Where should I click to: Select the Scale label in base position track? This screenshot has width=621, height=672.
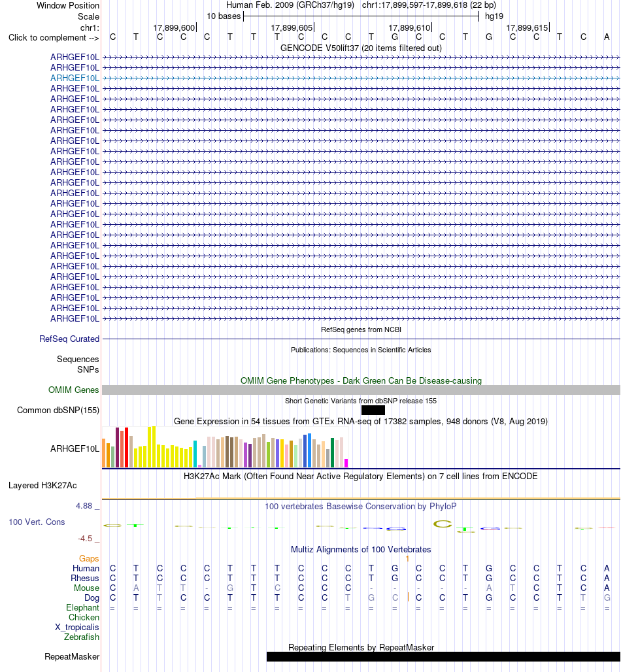[88, 17]
